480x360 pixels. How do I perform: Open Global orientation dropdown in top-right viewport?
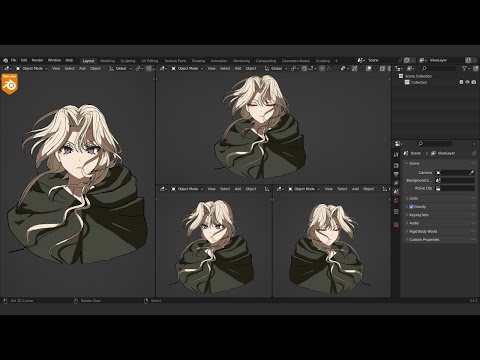pyautogui.click(x=276, y=68)
